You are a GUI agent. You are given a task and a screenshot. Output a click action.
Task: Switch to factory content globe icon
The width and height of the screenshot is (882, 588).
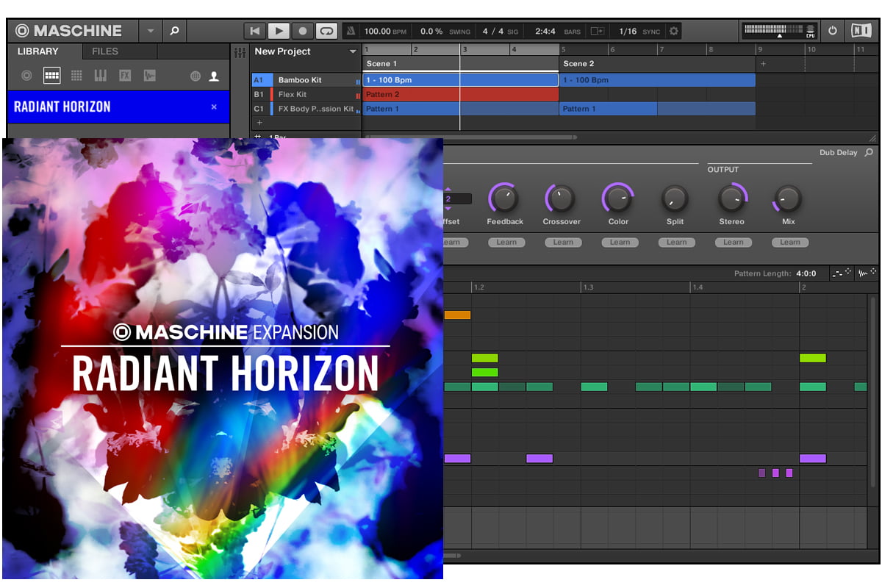point(196,76)
